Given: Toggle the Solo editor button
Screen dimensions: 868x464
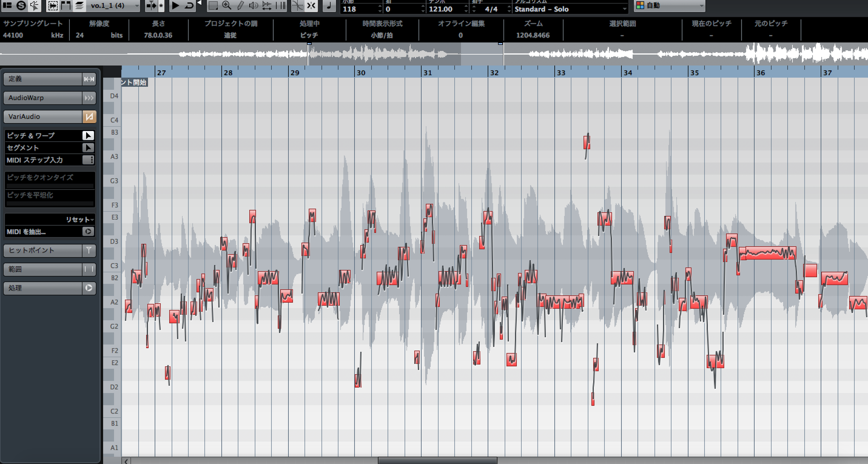Looking at the screenshot, I should (x=21, y=5).
